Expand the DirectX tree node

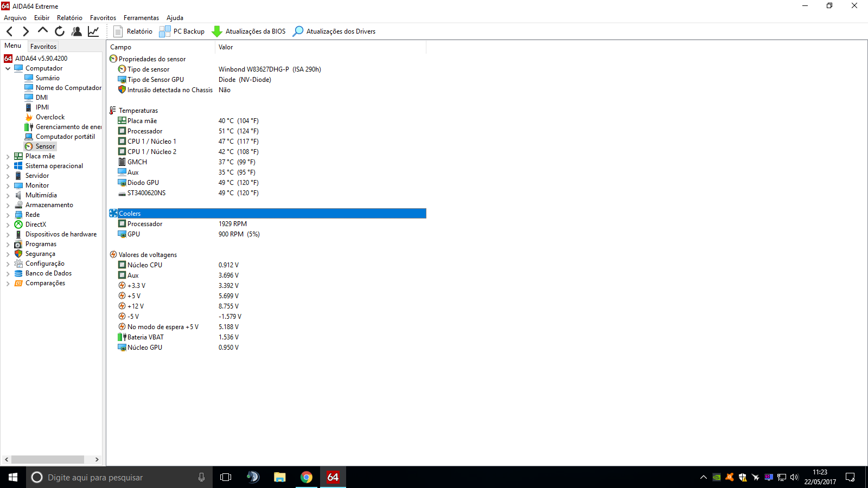8,224
